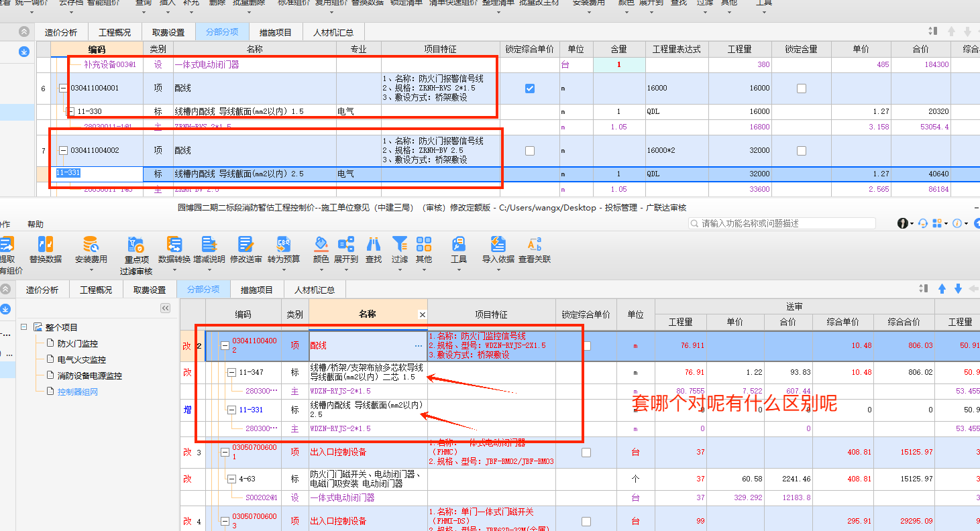Click the 其他 grid icon
Screen dimensions: 980x531
[424, 244]
